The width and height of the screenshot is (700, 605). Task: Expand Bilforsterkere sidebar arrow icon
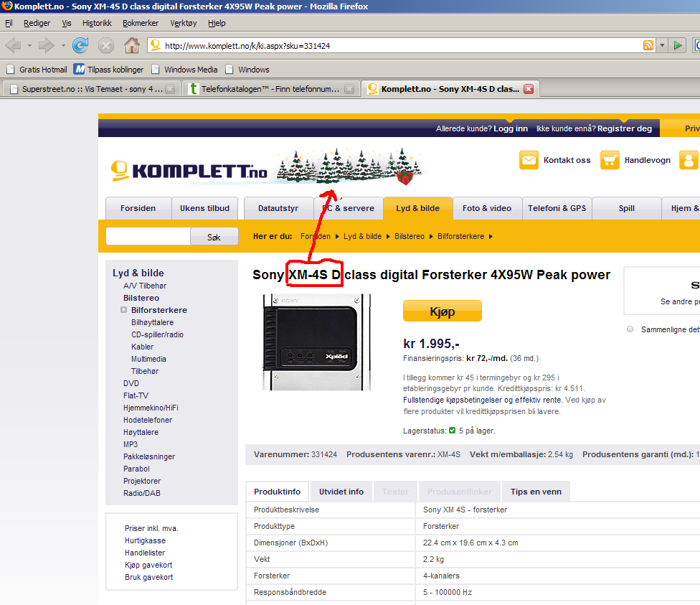[123, 309]
